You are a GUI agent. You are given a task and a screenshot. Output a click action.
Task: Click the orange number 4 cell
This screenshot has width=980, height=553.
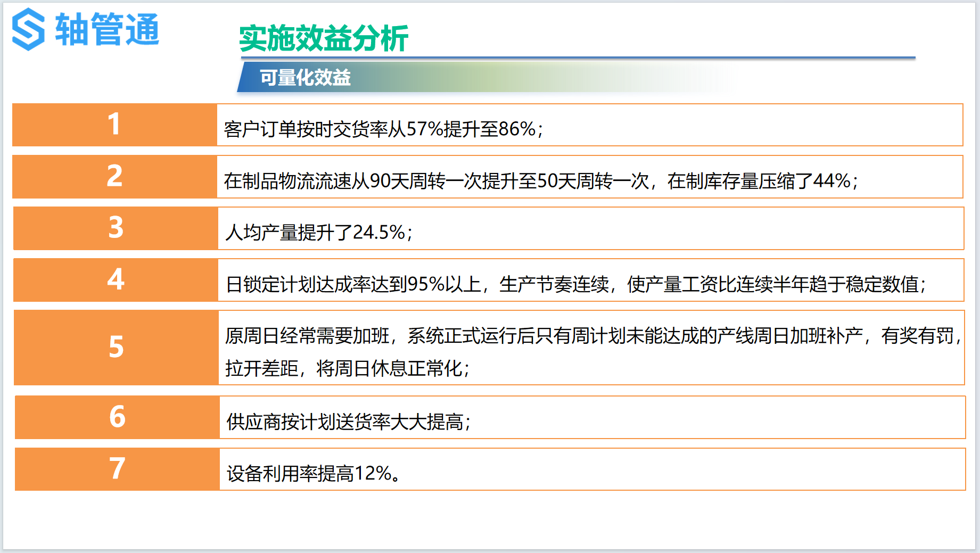click(116, 280)
